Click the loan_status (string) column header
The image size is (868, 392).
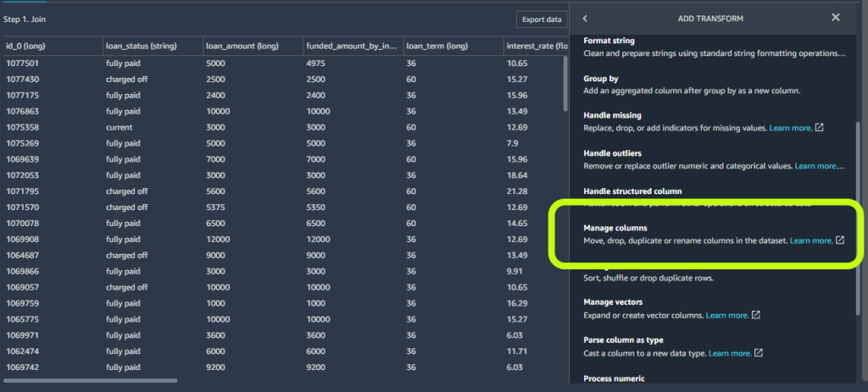point(153,46)
